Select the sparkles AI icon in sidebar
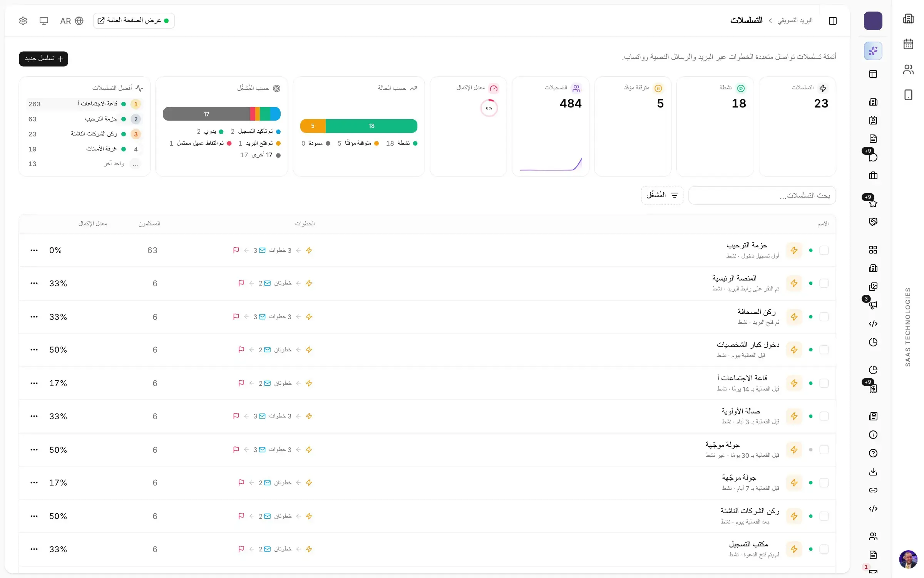 pos(873,51)
